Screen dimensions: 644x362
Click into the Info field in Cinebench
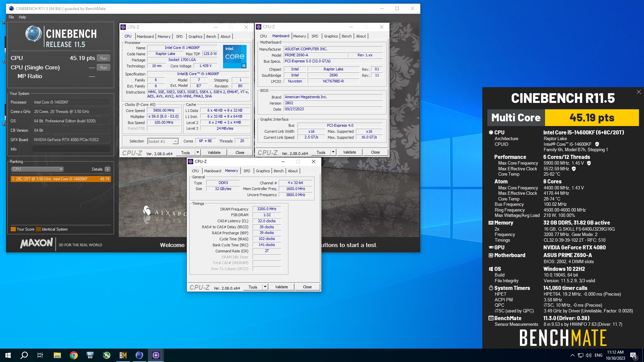[x=71, y=149]
